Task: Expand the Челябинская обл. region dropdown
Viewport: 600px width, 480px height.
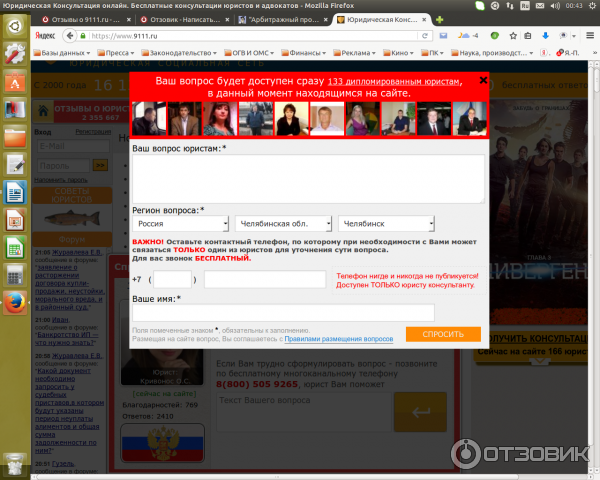Action: [283, 224]
